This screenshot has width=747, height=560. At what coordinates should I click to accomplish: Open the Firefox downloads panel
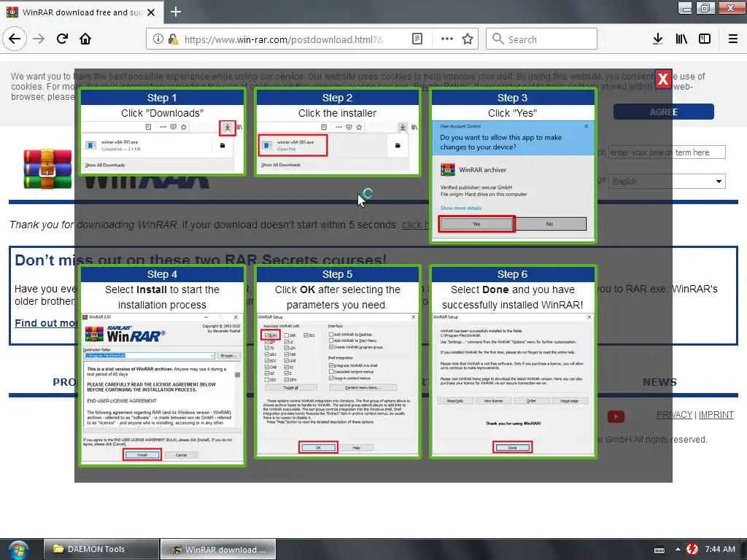coord(657,39)
